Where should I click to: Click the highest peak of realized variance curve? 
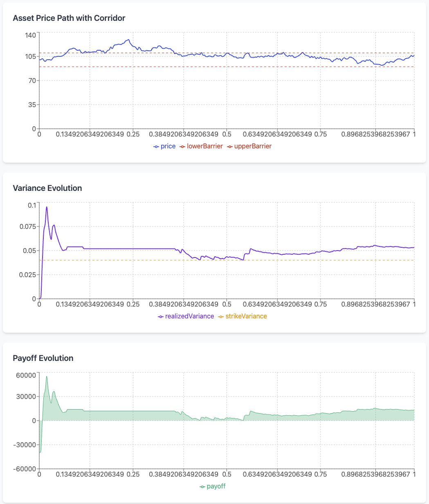[47, 207]
